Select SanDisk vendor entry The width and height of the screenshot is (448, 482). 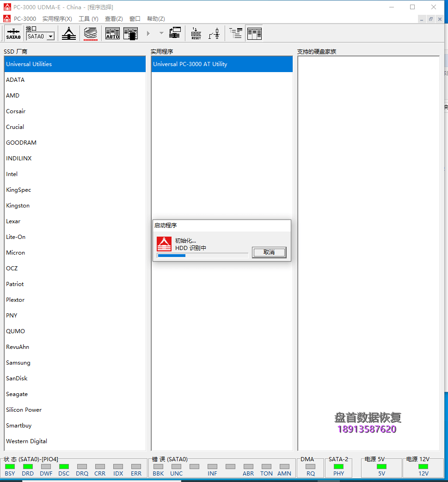75,378
